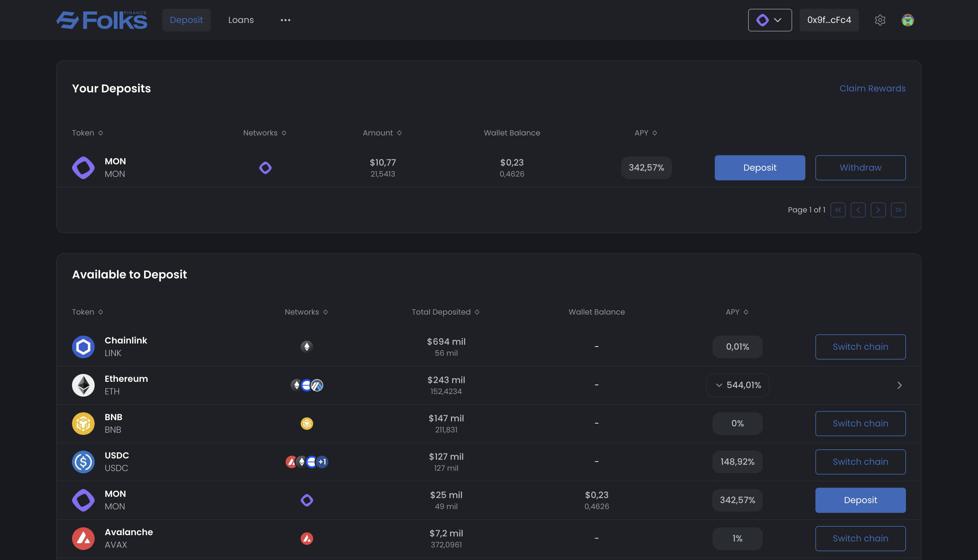Click the Claim Rewards link
Image resolution: width=978 pixels, height=560 pixels.
point(873,88)
